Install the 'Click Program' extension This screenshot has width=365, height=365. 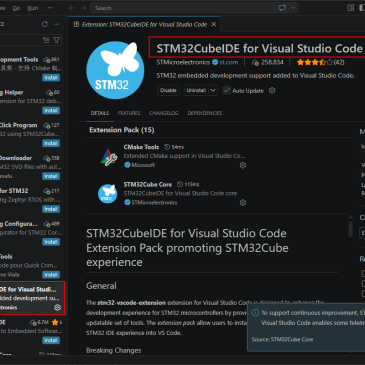coord(51,143)
